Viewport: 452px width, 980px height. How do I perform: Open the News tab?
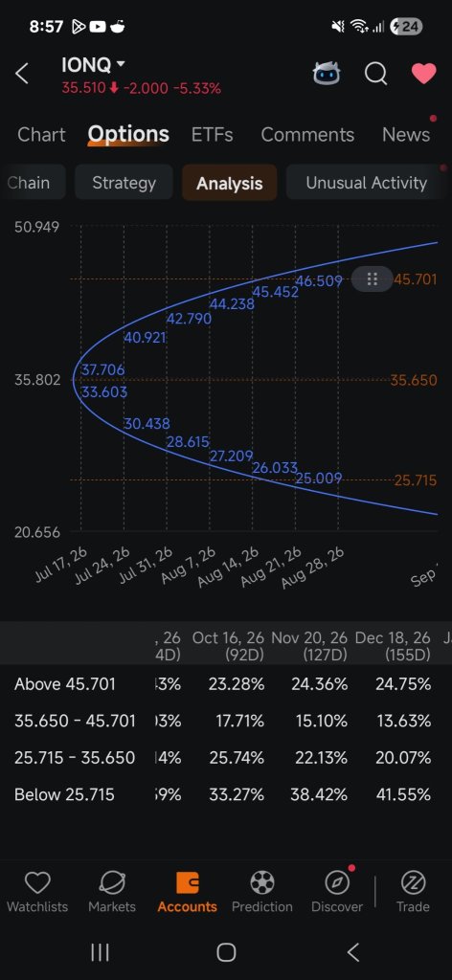click(x=406, y=134)
